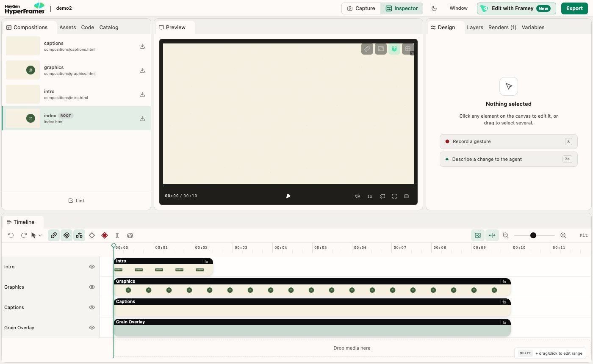Download the graphics composition
Image resolution: width=593 pixels, height=364 pixels.
142,70
